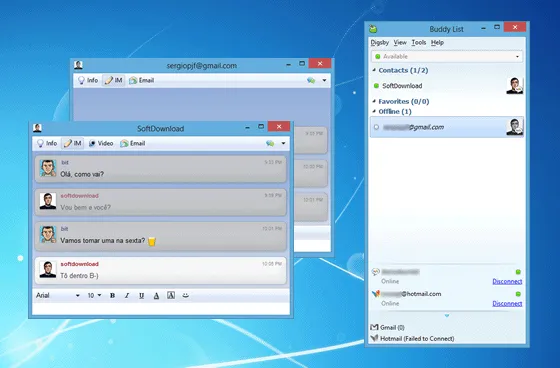Viewport: 560px width, 368px height.
Task: Open dropdown arrow in SoftDownload window toolbar
Action: (x=283, y=143)
